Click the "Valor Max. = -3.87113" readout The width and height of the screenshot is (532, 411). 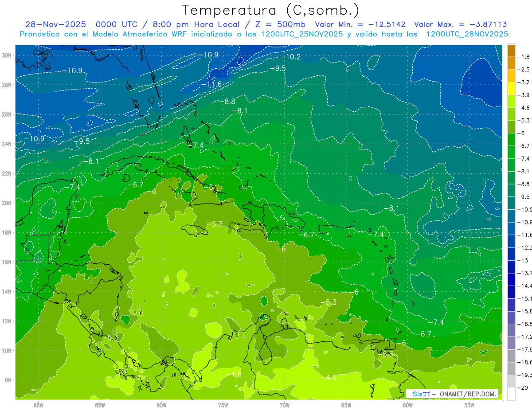(x=461, y=24)
